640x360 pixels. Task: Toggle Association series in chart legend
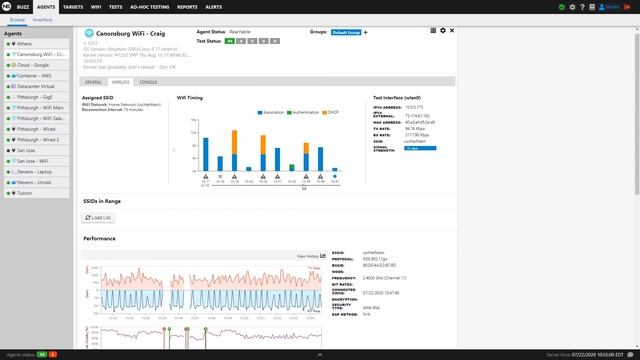pos(271,112)
